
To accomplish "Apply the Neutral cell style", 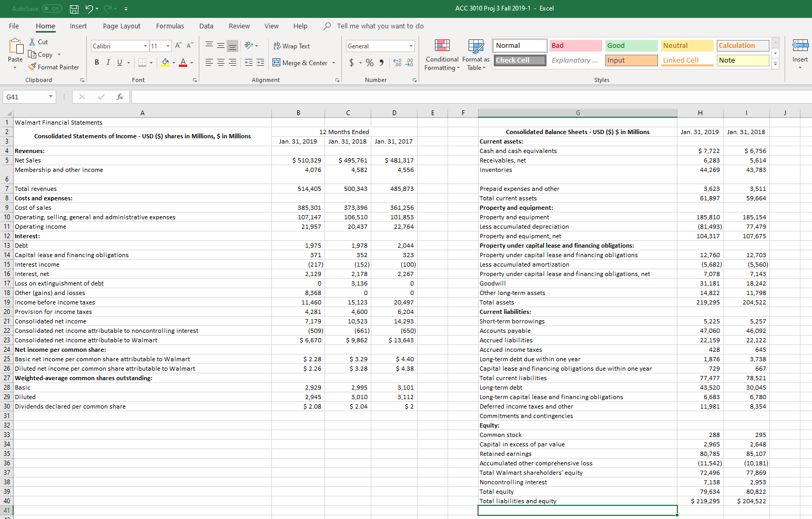I will [687, 46].
